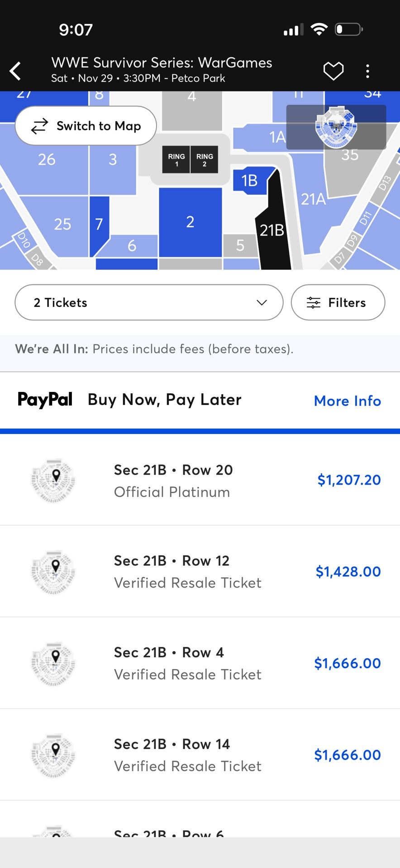Favorite the event with heart icon
400x868 pixels.
tap(333, 71)
